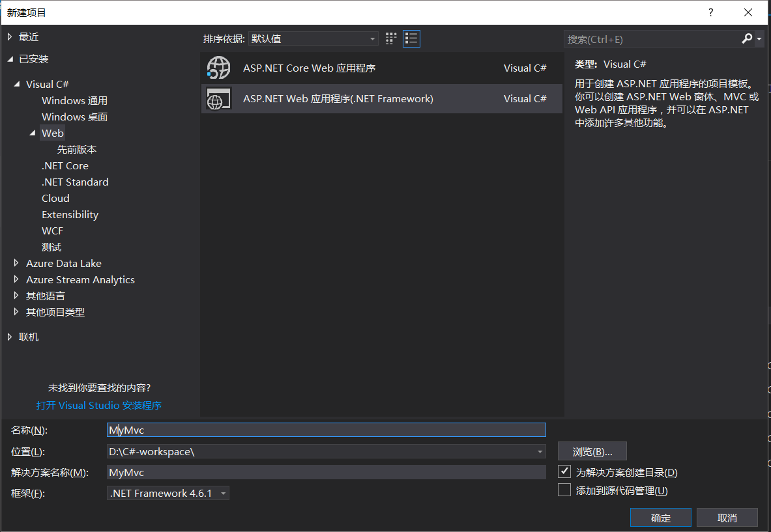This screenshot has width=771, height=532.
Task: Open Visual Studio installer link
Action: (x=99, y=405)
